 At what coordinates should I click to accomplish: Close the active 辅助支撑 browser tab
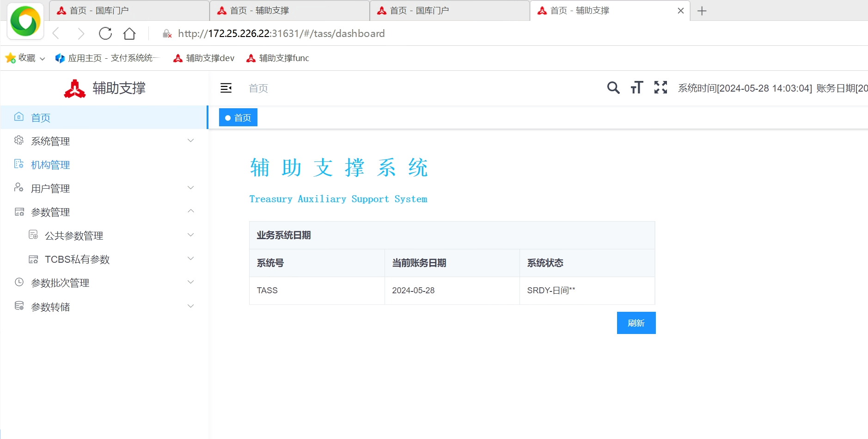coord(680,11)
